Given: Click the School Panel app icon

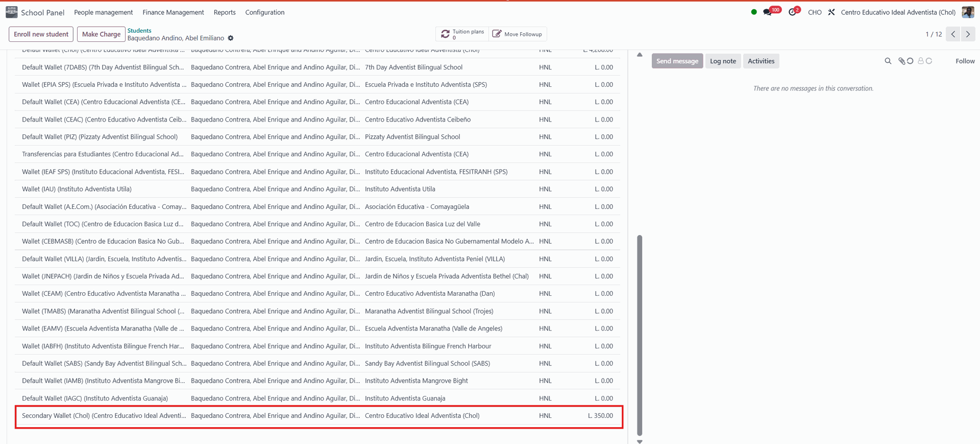Looking at the screenshot, I should tap(11, 12).
